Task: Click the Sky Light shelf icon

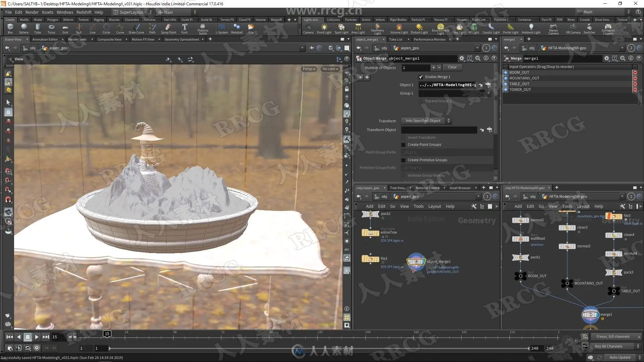Action: point(459,28)
